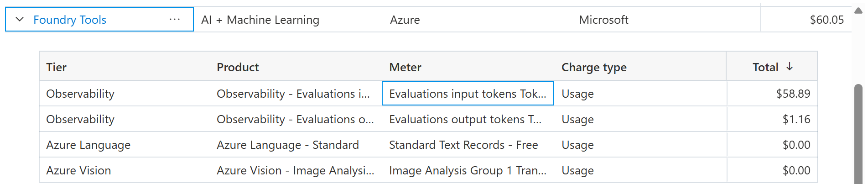Collapse the Foundry Tools row chevron
The width and height of the screenshot is (868, 184).
tap(20, 20)
